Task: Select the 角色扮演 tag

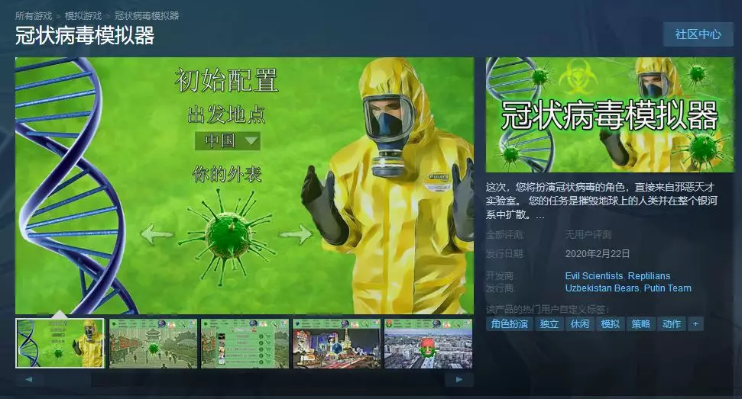Action: click(509, 324)
